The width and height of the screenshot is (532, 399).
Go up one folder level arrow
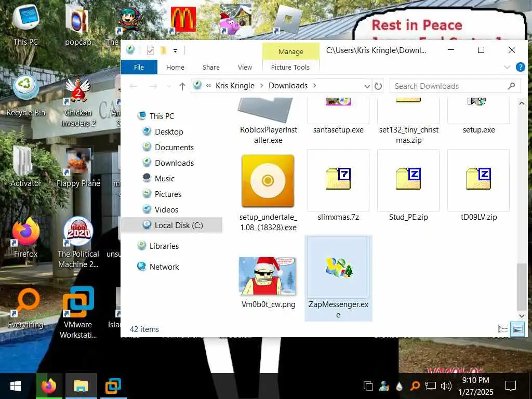(x=182, y=86)
